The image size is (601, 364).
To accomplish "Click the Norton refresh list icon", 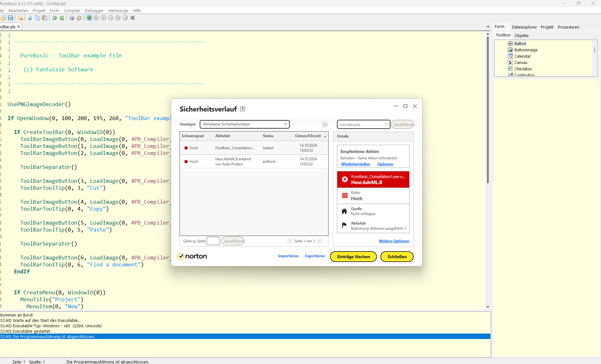I will tap(325, 125).
